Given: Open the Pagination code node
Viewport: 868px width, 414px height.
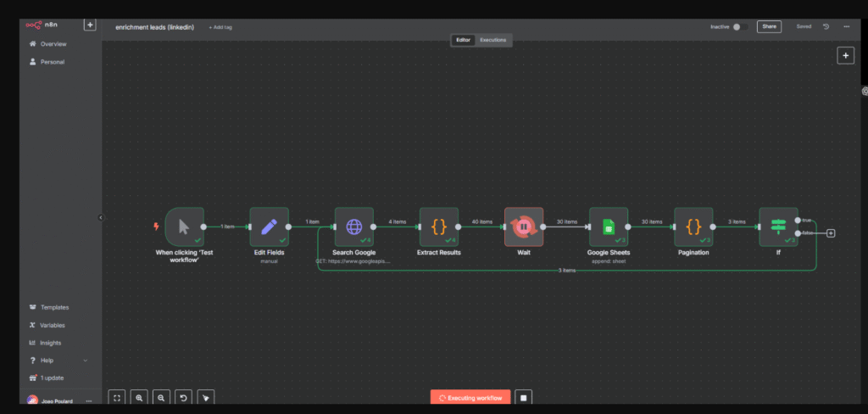Looking at the screenshot, I should click(x=693, y=227).
